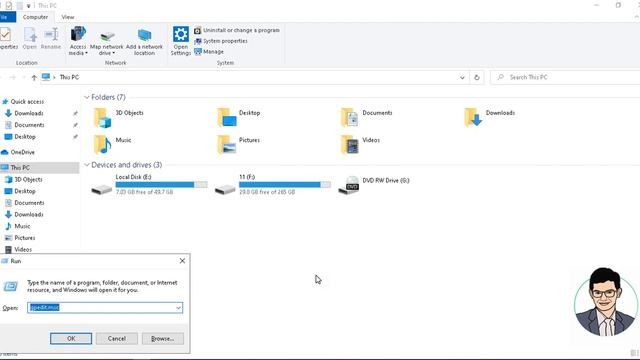Select the Videos folder in main pane
640x360 pixels.
[360, 144]
